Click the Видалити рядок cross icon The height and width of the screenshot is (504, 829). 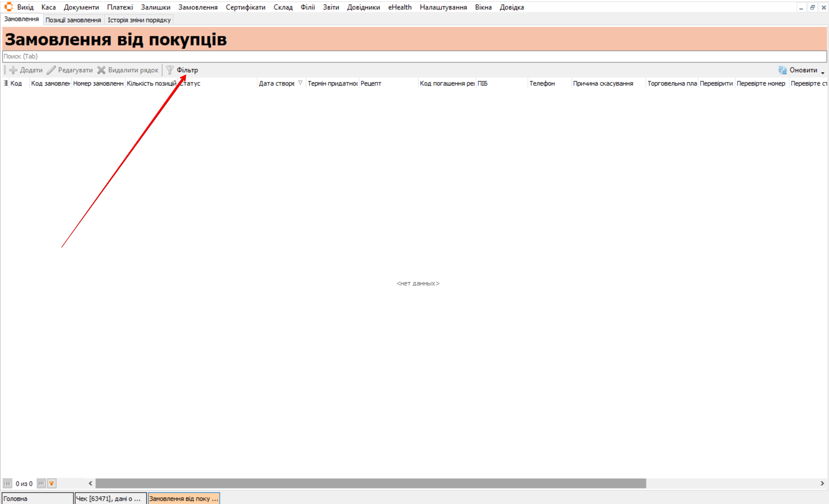click(x=101, y=70)
